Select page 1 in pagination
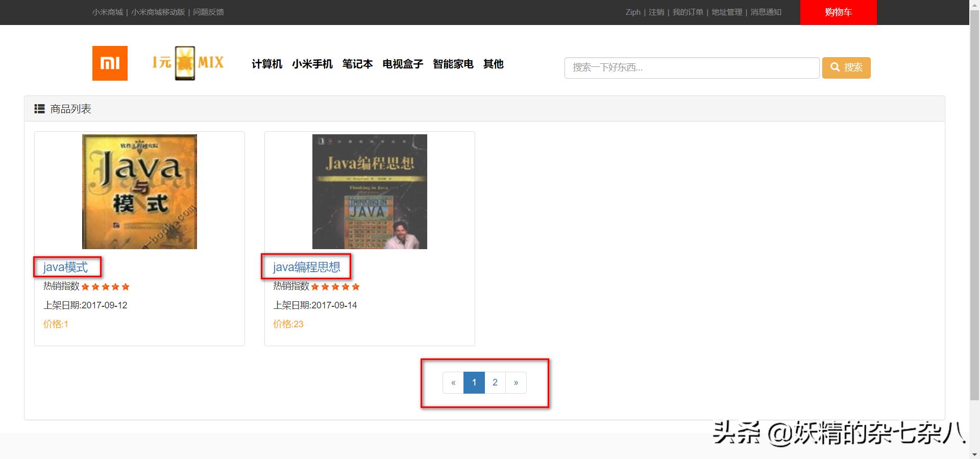Image resolution: width=980 pixels, height=459 pixels. point(474,383)
